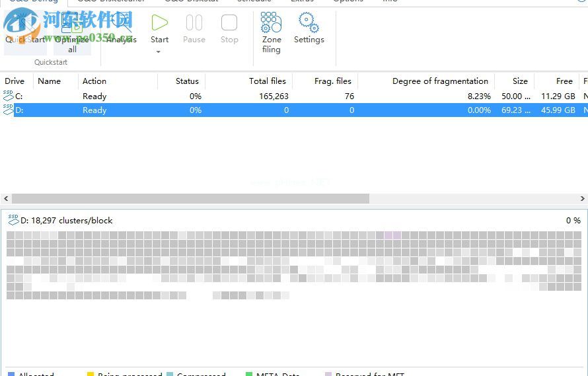588x376 pixels.
Task: Click the SSD icon for drive C:
Action: 8,95
